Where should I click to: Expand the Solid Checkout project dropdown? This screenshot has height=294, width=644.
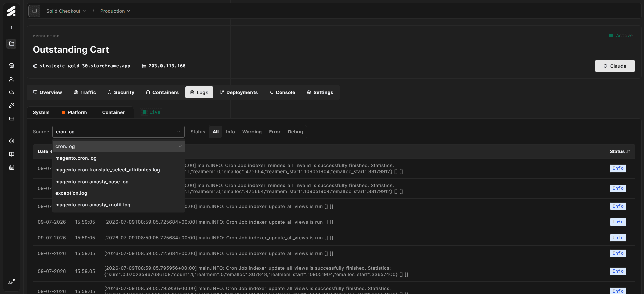pyautogui.click(x=66, y=11)
